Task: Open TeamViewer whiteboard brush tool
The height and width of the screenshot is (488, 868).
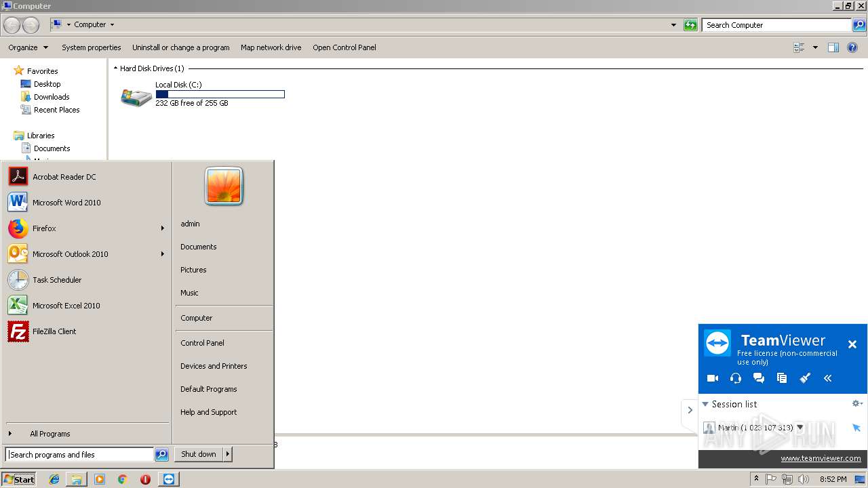Action: click(805, 378)
